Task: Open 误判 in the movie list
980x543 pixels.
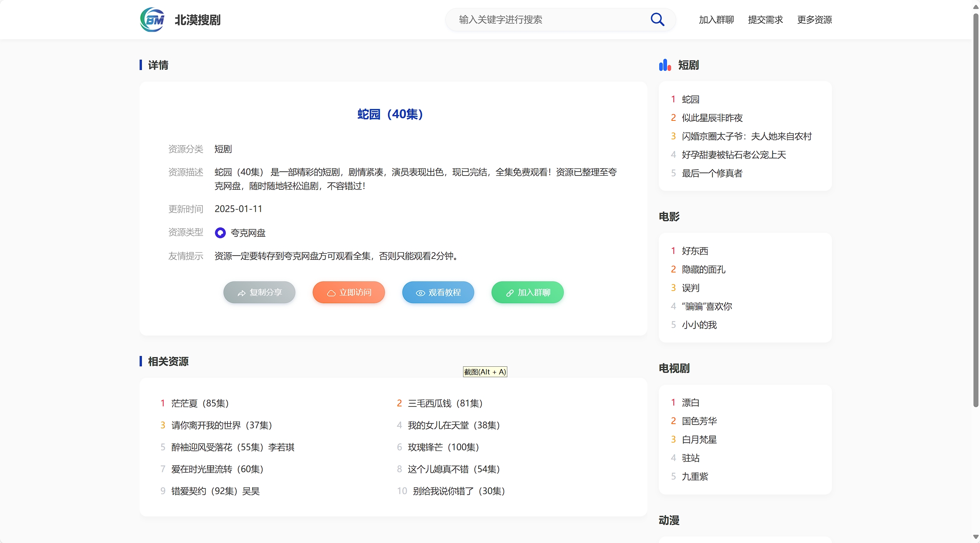Action: [x=690, y=288]
